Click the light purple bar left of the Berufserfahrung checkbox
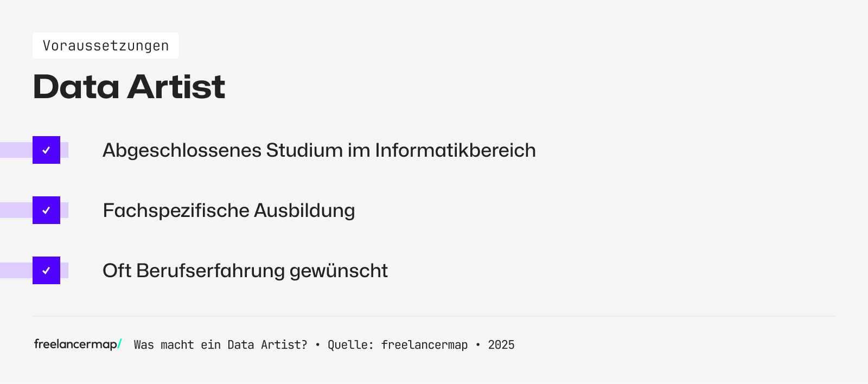The image size is (868, 384). coord(16,271)
